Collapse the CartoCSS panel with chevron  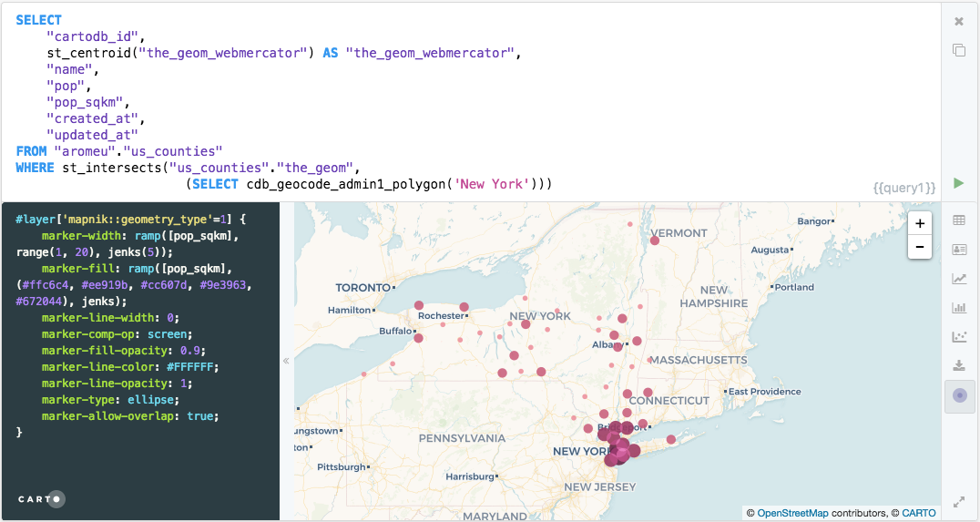click(x=286, y=361)
